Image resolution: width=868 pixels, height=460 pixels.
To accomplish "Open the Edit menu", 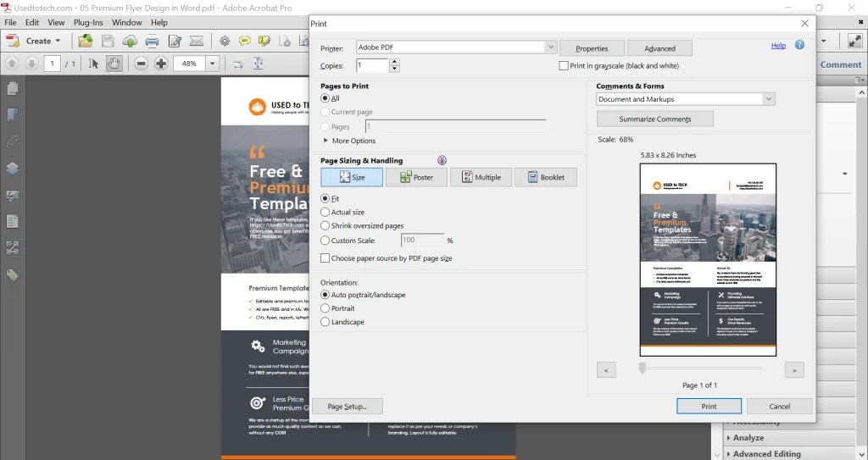I will (x=32, y=23).
